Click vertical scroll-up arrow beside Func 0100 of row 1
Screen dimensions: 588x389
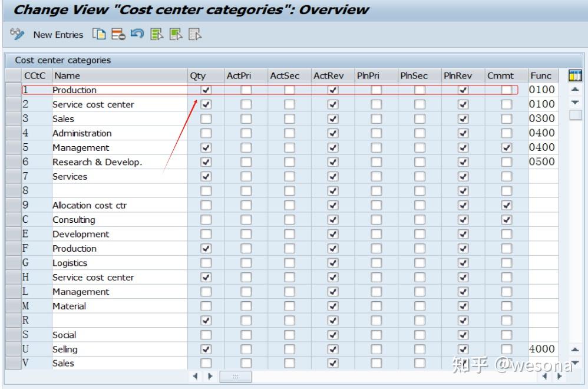[x=575, y=89]
